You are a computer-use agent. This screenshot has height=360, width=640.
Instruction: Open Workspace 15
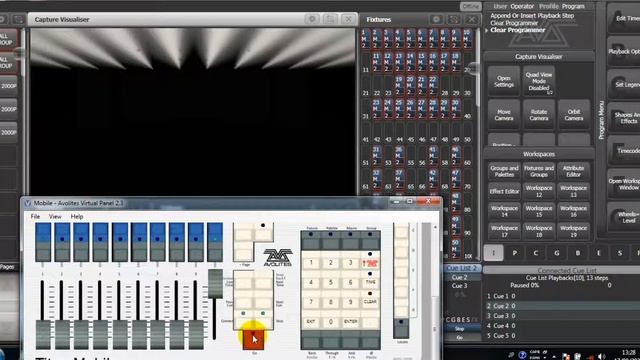pos(539,211)
